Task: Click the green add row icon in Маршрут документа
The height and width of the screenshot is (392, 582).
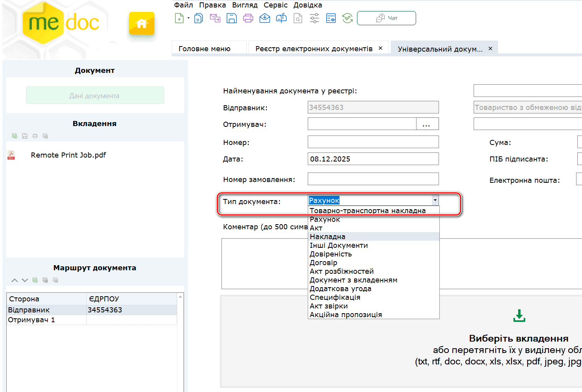Action: (35, 280)
